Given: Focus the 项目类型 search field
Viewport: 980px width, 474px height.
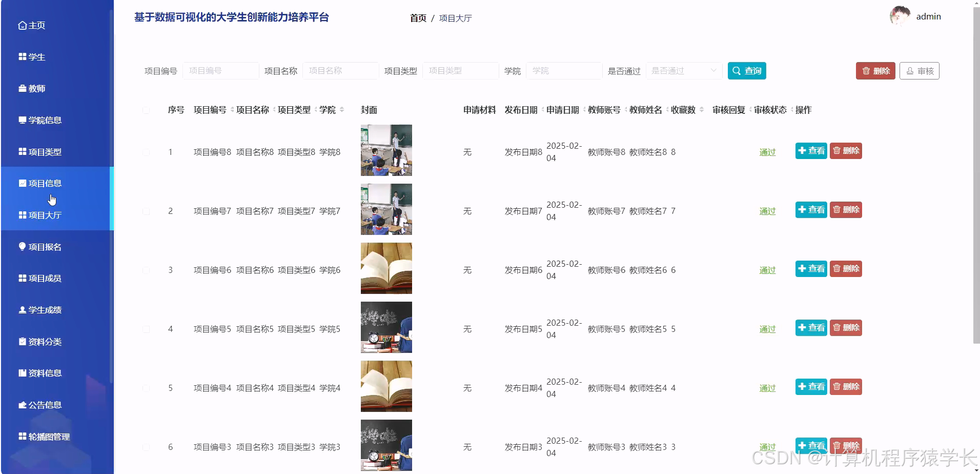Looking at the screenshot, I should (461, 71).
